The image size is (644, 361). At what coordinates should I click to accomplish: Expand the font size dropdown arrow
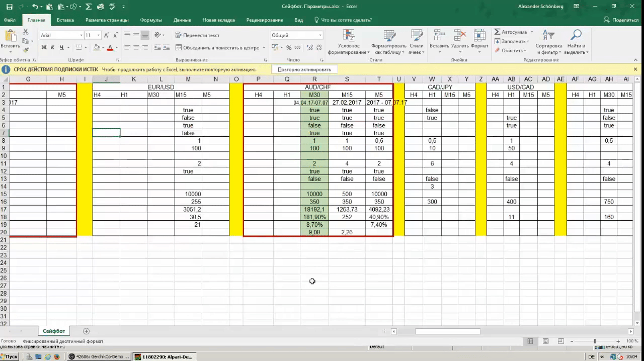click(x=99, y=35)
